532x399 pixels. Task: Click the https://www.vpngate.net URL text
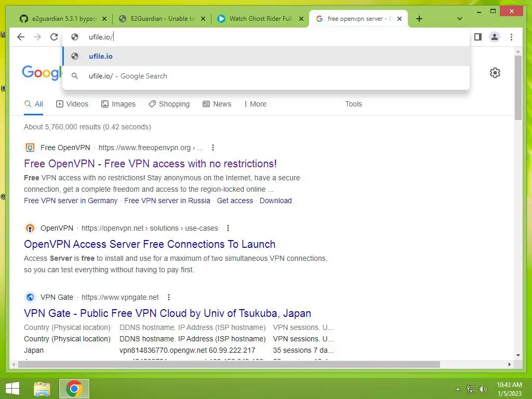(120, 297)
